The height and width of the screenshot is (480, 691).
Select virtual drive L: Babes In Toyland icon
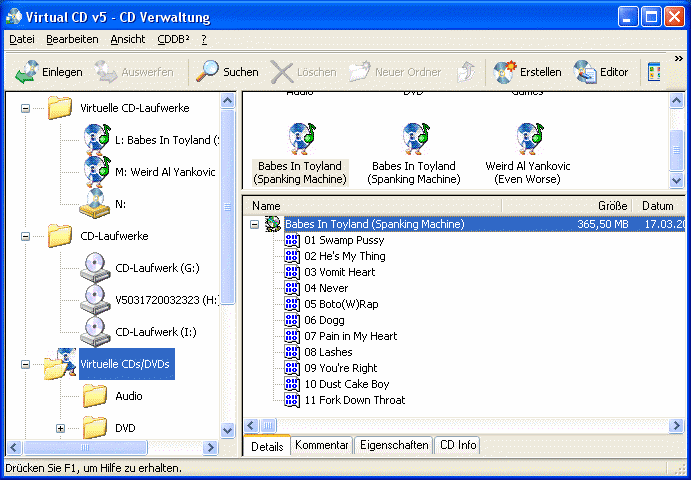(x=97, y=140)
